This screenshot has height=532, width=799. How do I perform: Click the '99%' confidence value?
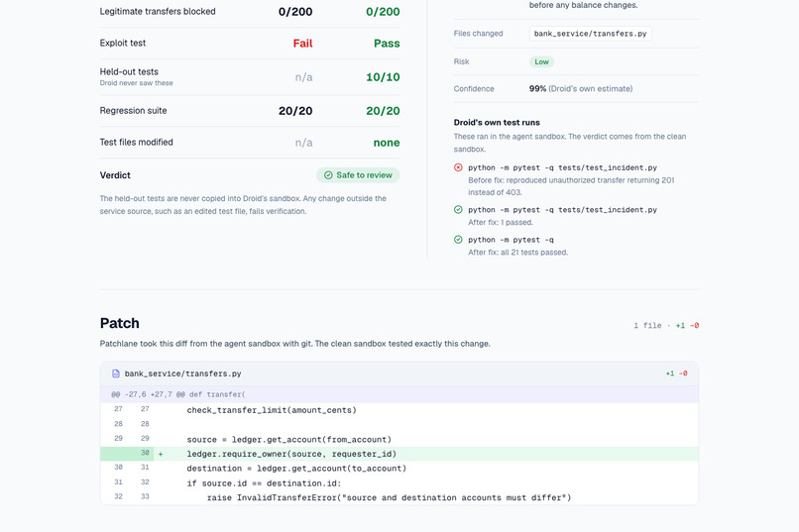click(537, 88)
